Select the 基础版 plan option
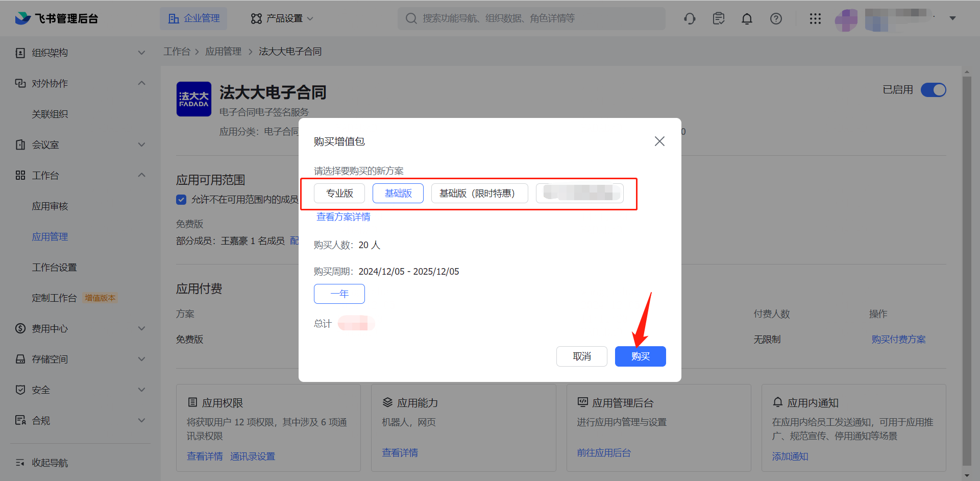980x481 pixels. [398, 193]
